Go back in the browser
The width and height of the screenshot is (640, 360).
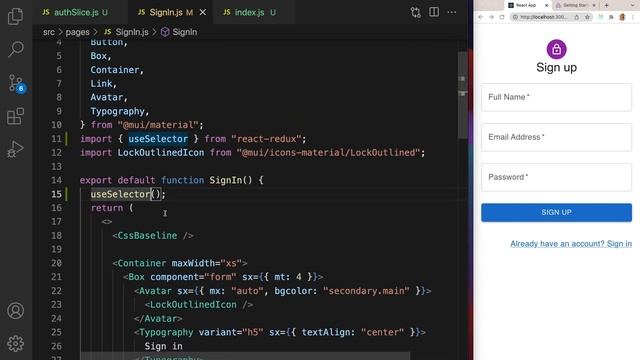click(x=480, y=17)
